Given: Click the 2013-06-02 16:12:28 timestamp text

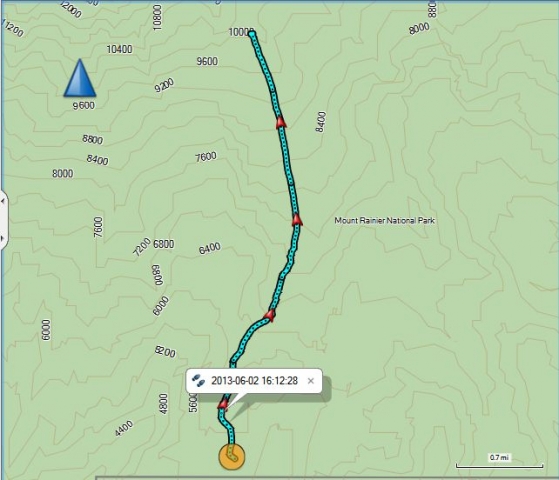Looking at the screenshot, I should click(254, 381).
